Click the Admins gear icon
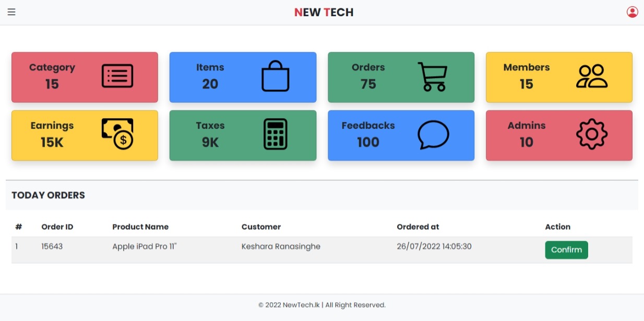The height and width of the screenshot is (321, 644). point(591,134)
